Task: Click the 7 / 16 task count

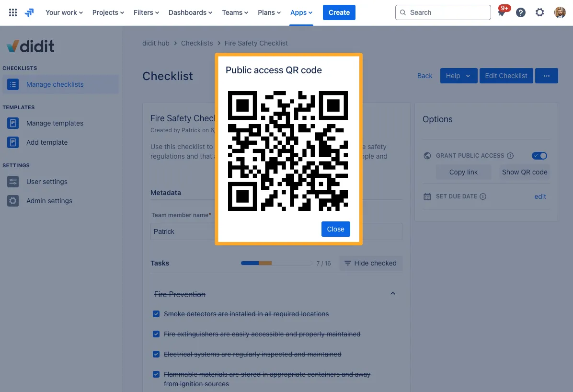Action: pyautogui.click(x=323, y=263)
